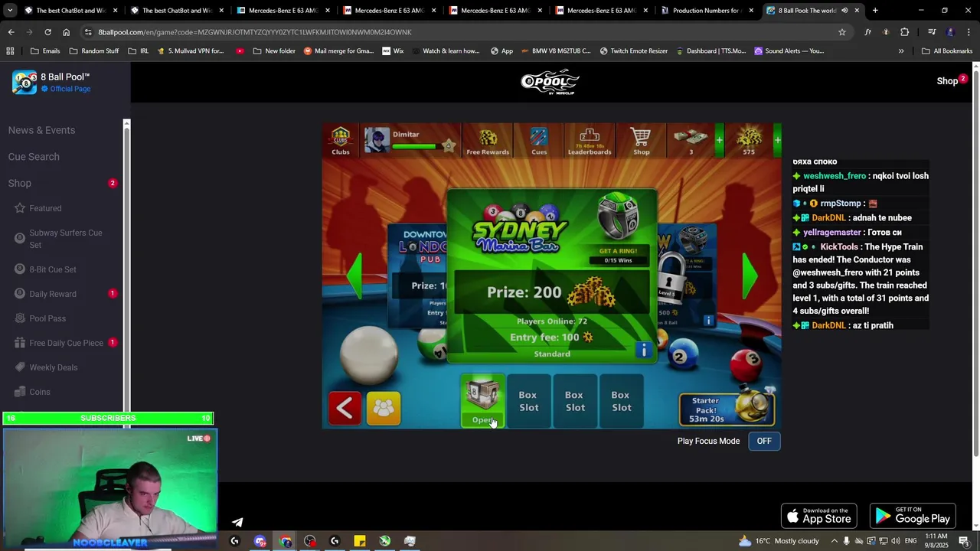
Task: Open News & Events in sidebar
Action: click(x=41, y=130)
